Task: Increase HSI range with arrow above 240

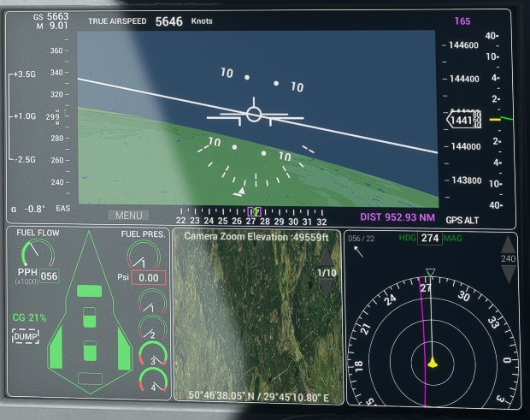Action: (508, 245)
